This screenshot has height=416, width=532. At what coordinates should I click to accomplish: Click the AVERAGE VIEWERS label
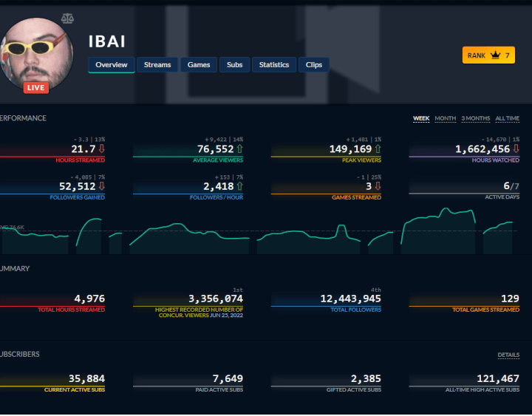tap(218, 160)
